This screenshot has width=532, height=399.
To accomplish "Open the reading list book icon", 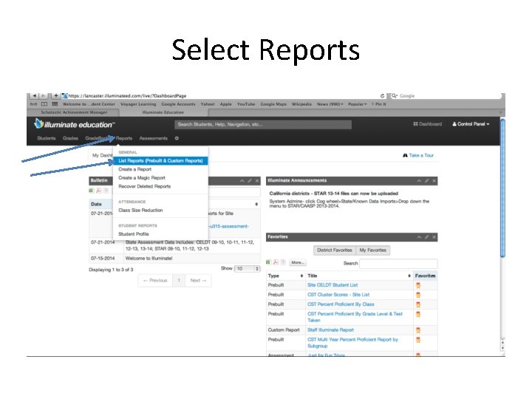I will pos(44,104).
